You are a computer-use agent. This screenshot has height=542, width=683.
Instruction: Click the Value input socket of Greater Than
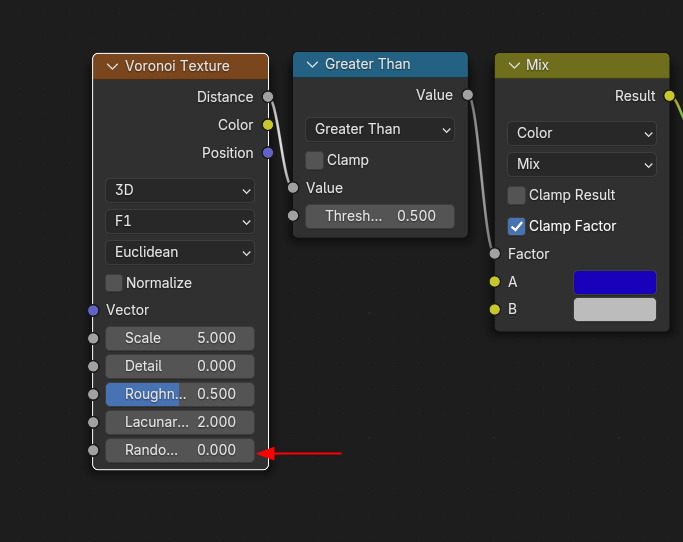pyautogui.click(x=293, y=188)
